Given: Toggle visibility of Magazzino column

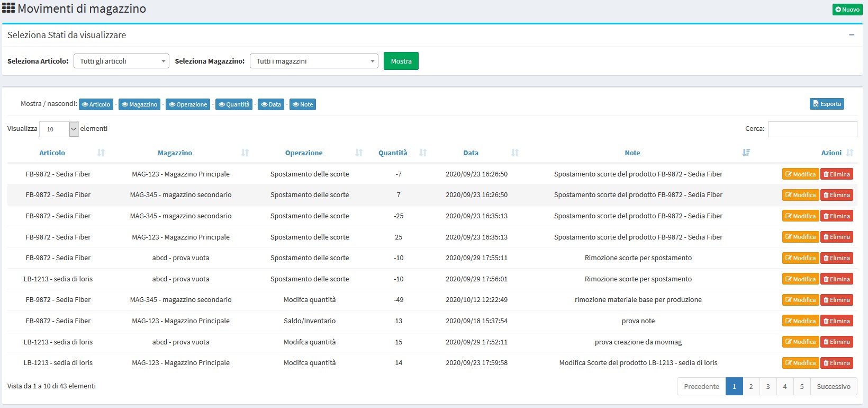Looking at the screenshot, I should (140, 104).
